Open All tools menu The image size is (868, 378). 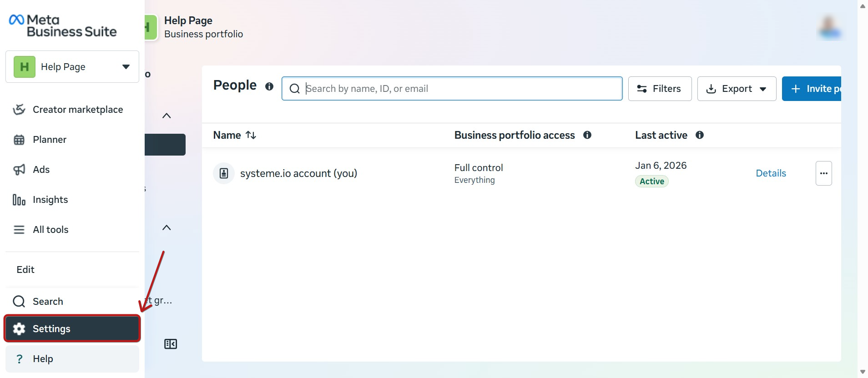coord(72,230)
